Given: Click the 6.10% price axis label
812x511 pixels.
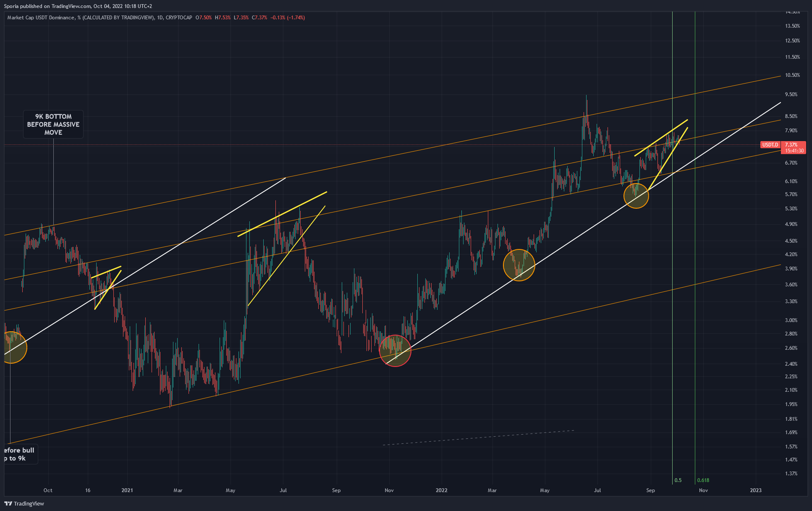Looking at the screenshot, I should pos(791,181).
